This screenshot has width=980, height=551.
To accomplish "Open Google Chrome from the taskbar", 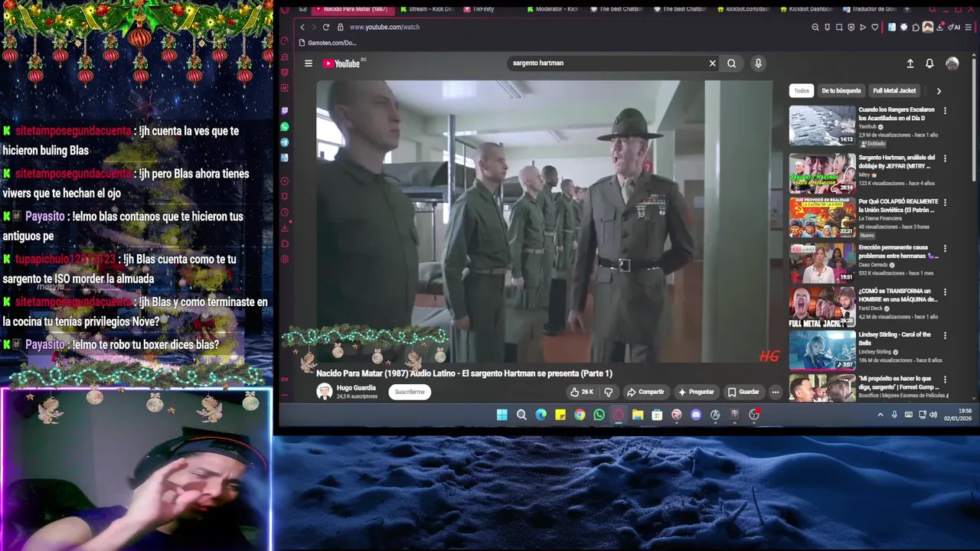I will point(580,415).
